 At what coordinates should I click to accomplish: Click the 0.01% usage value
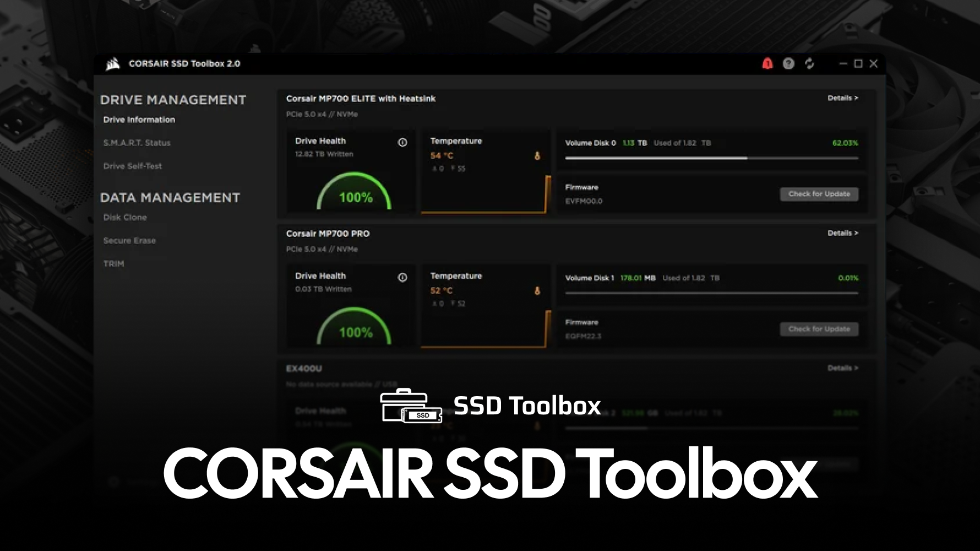pos(848,278)
